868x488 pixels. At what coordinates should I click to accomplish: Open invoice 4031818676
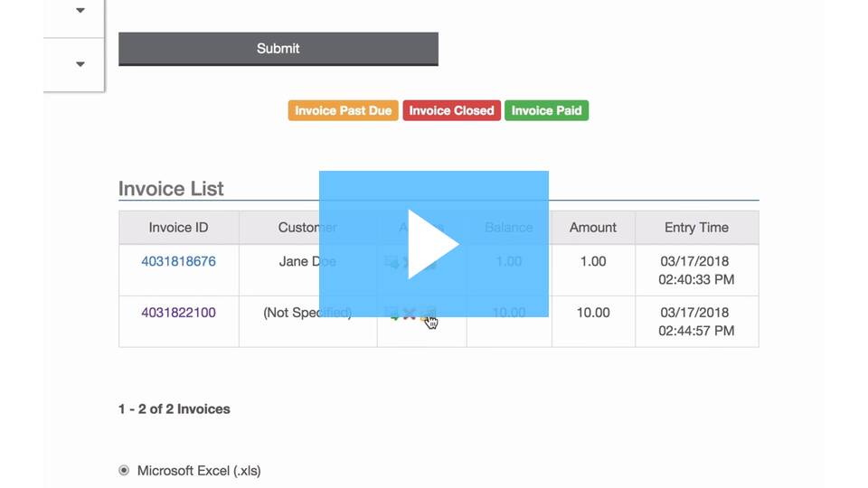tap(178, 261)
